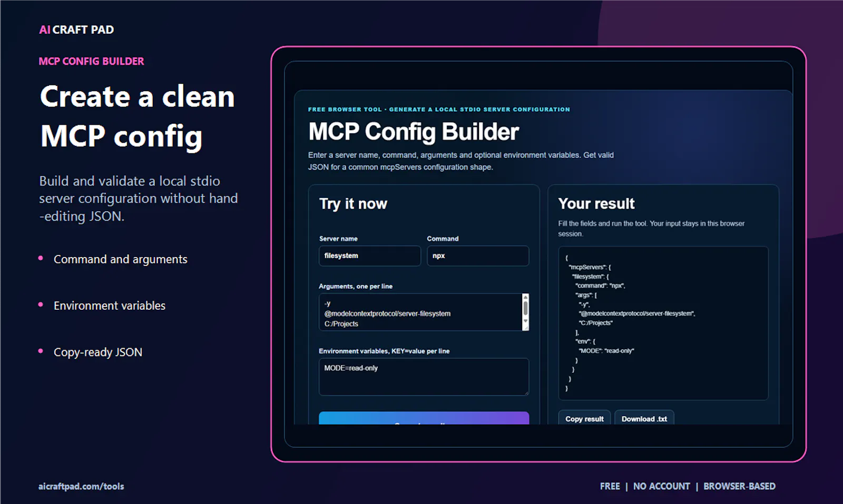Viewport: 843px width, 504px height.
Task: Click the AI CRAFT PAD logo
Action: tap(76, 30)
